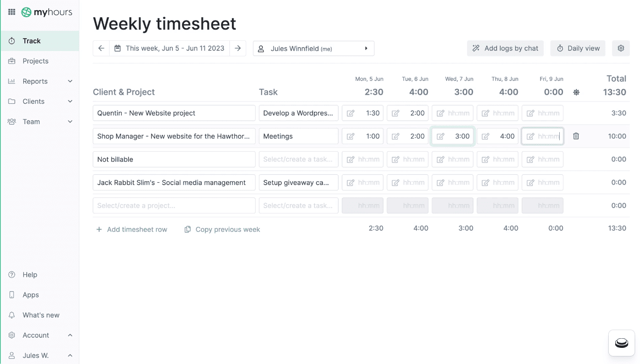Open the chat widget in bottom corner

[621, 342]
